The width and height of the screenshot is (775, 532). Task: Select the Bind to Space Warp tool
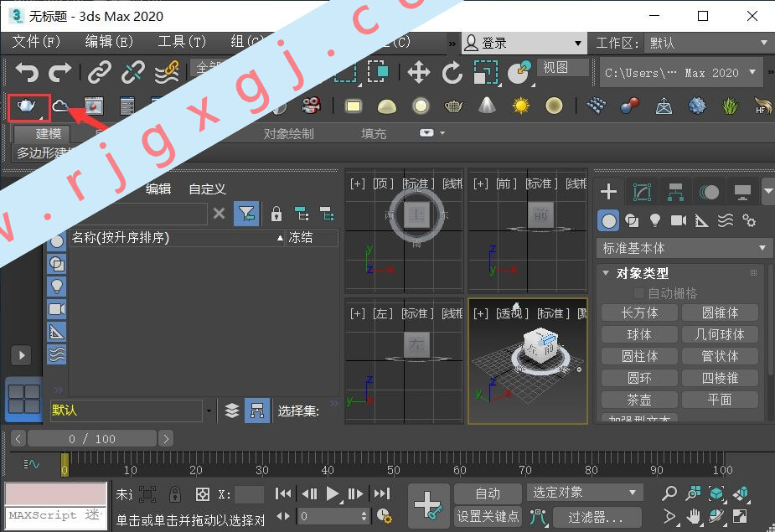(167, 73)
